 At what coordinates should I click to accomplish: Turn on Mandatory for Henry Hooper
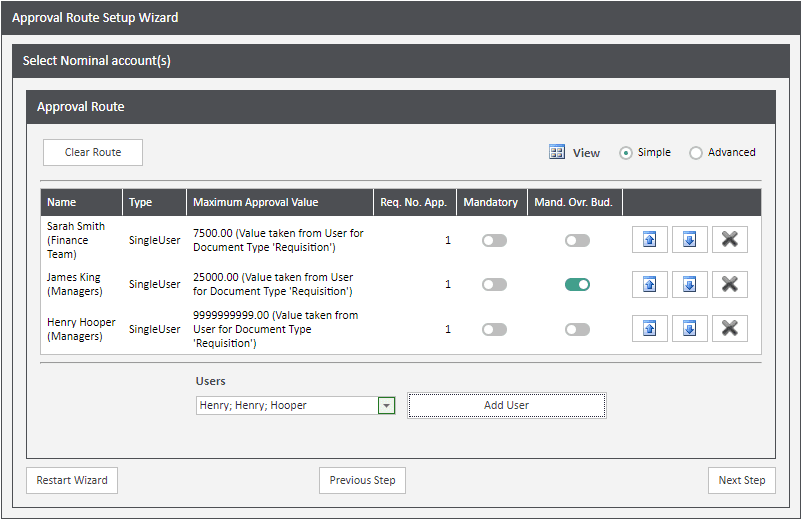pyautogui.click(x=494, y=329)
